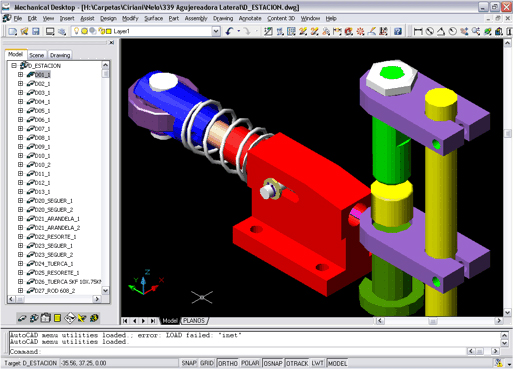Viewport: 513px width, 369px height.
Task: Click the yellow layer color swatch
Action: 109,31
